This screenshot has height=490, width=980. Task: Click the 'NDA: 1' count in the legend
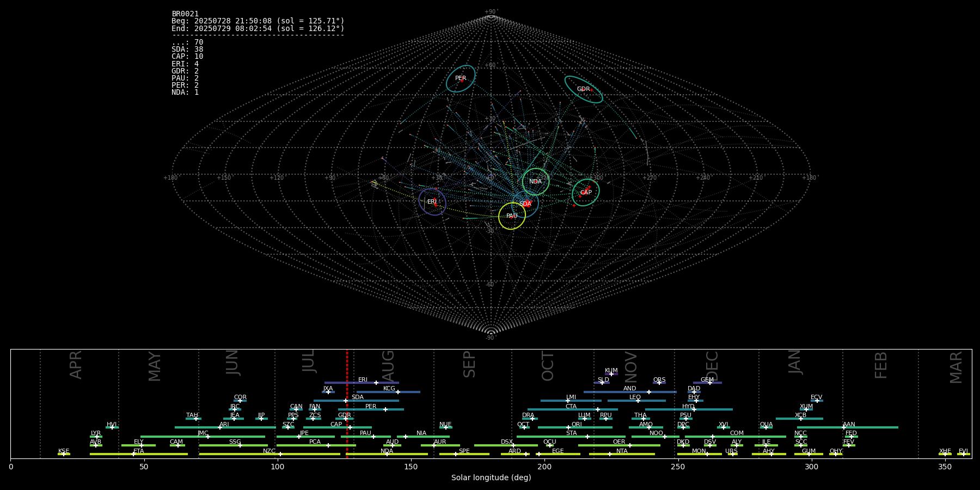(x=185, y=93)
